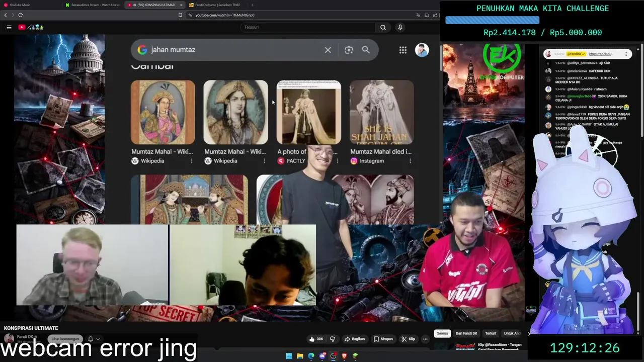Screen dimensions: 644x362
Task: Select the Dari Fandi DK filter chip
Action: pos(466,333)
